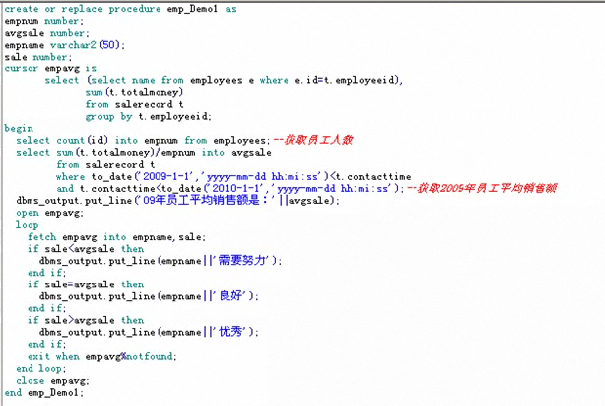Click the '2009-1-1' date string
Viewport: 605px width, 406px height.
click(168, 176)
